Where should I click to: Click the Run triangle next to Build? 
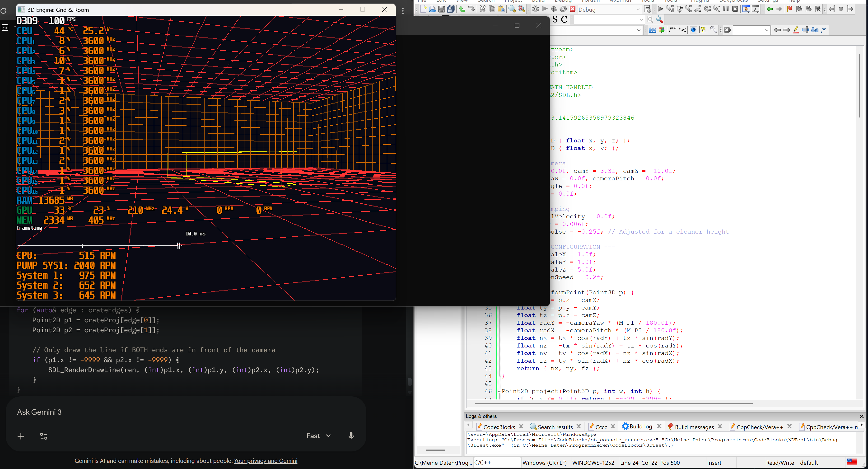(x=545, y=9)
